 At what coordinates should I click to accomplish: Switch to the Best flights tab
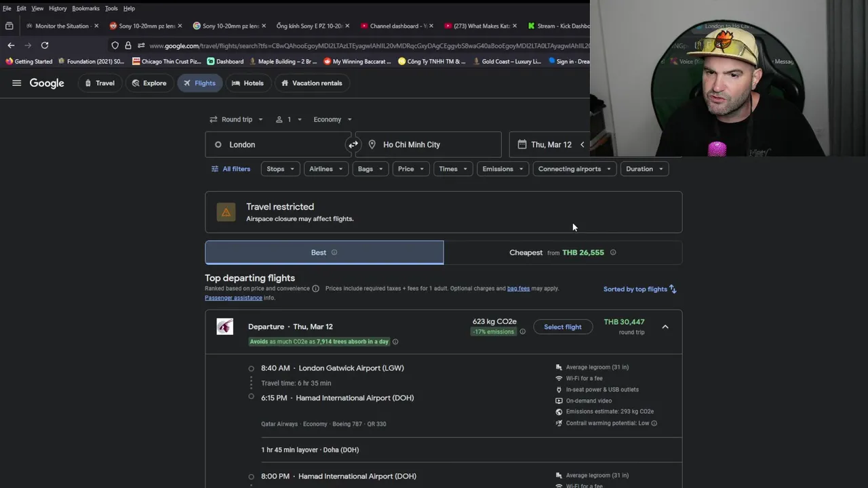324,252
